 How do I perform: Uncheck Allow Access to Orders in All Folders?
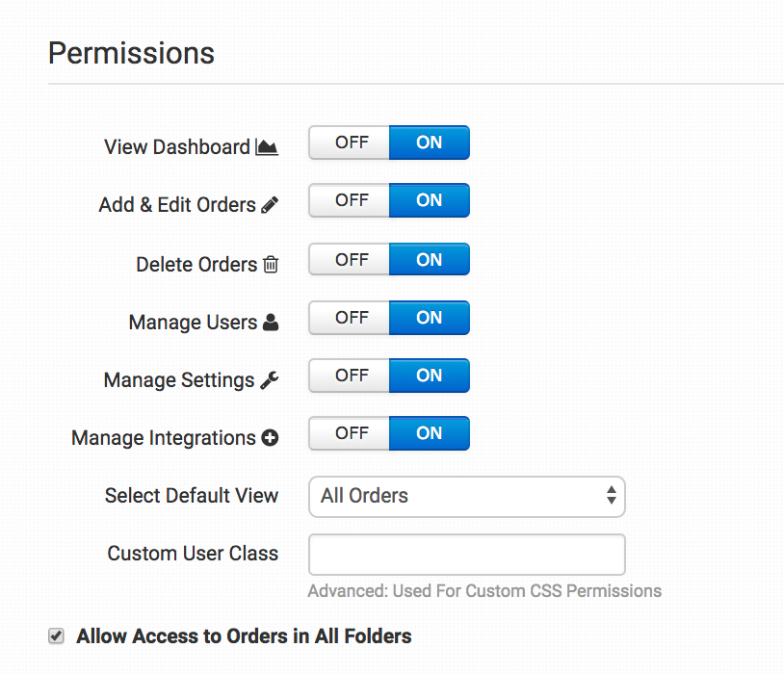(57, 636)
